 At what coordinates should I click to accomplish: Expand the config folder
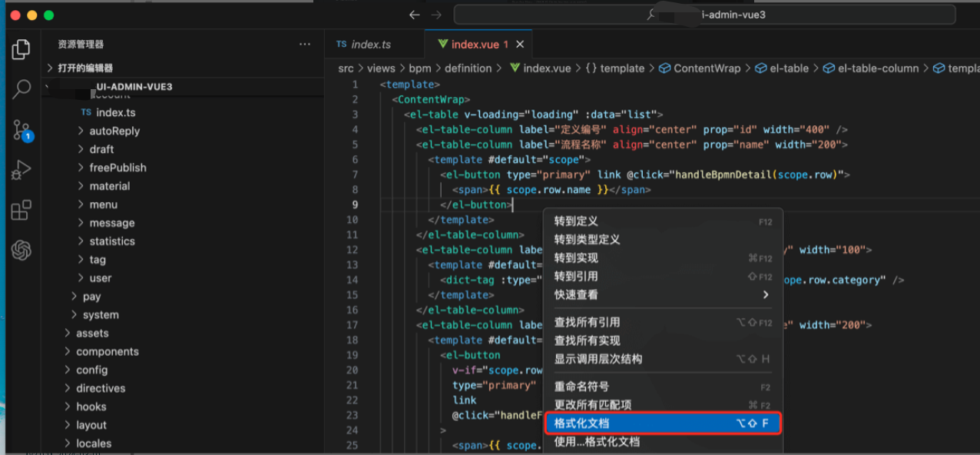click(x=91, y=370)
